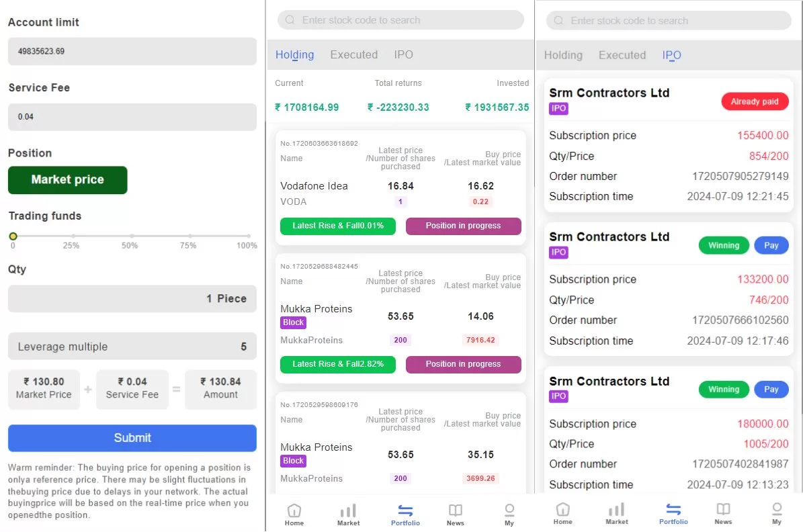The width and height of the screenshot is (803, 532).
Task: Click holding number No.1720603663618692
Action: pos(319,143)
